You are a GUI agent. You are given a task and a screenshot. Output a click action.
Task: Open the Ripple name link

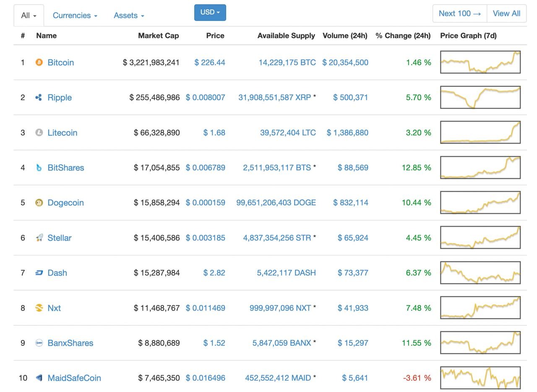pyautogui.click(x=60, y=98)
